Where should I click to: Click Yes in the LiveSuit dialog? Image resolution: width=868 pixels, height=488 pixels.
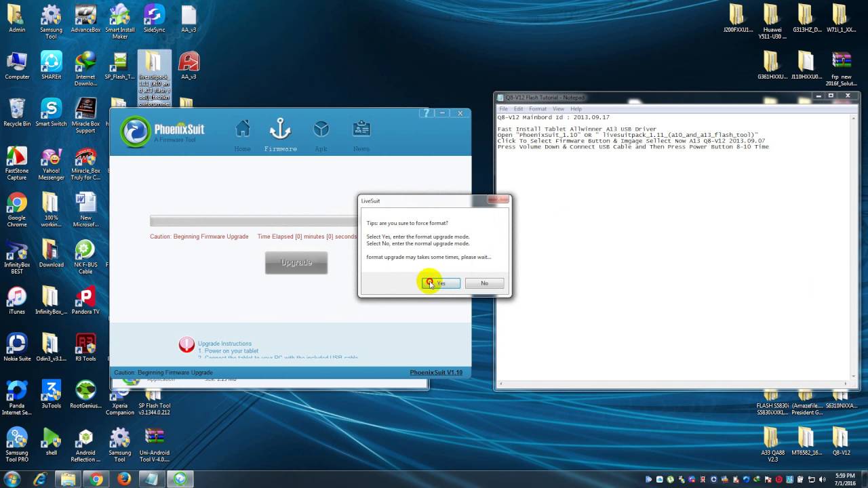[x=441, y=283]
